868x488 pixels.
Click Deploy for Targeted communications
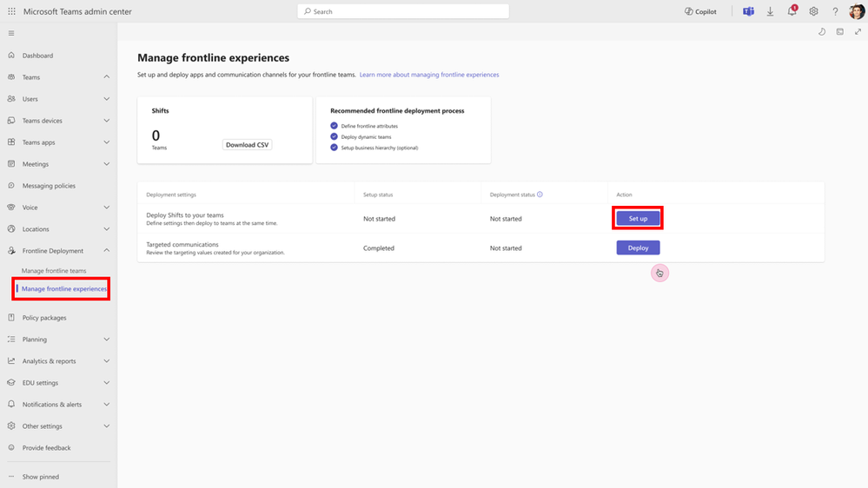[x=638, y=247]
